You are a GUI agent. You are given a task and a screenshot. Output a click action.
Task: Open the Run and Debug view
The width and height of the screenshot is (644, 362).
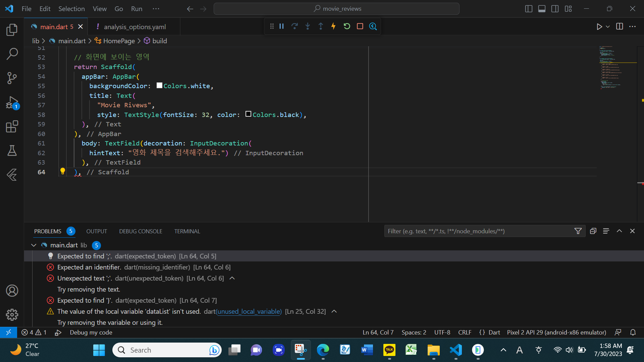point(12,102)
